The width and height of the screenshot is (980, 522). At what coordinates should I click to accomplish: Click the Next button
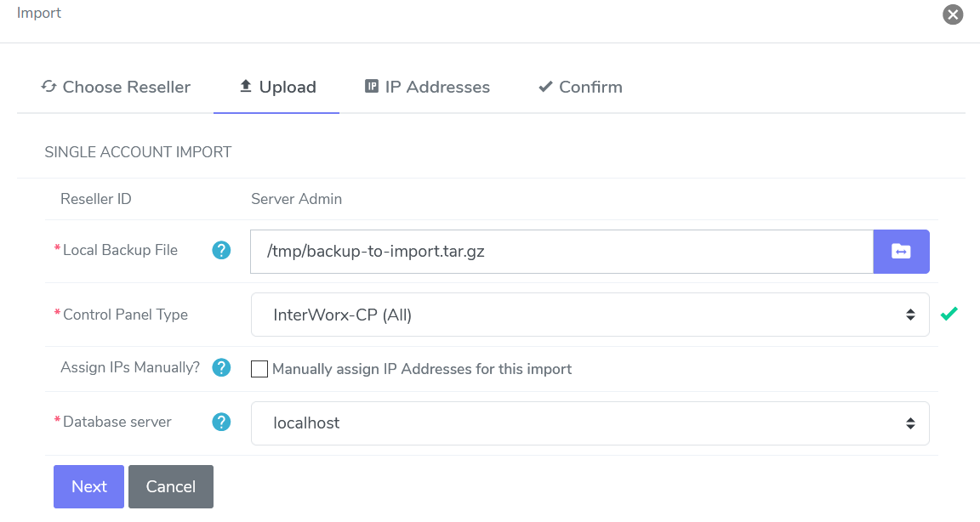(88, 486)
